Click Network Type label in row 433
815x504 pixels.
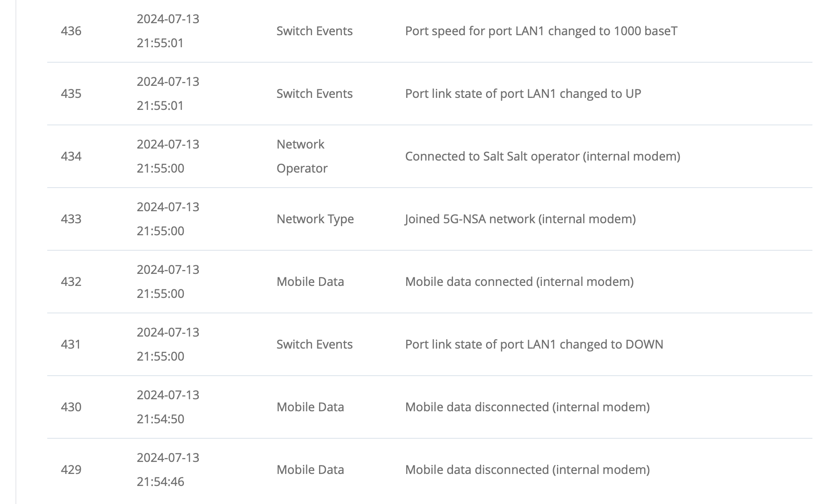pyautogui.click(x=315, y=219)
